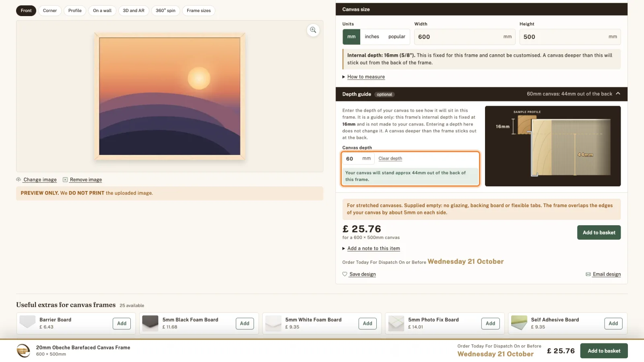Click the 5mm Photo Fix Board thumbnail
The height and width of the screenshot is (362, 644).
(396, 323)
